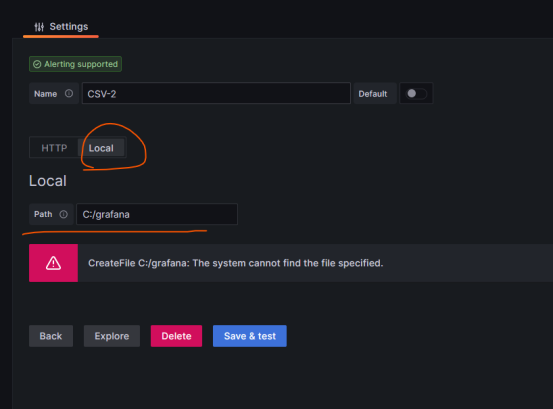
Task: Toggle the Default data source switch
Action: point(416,93)
